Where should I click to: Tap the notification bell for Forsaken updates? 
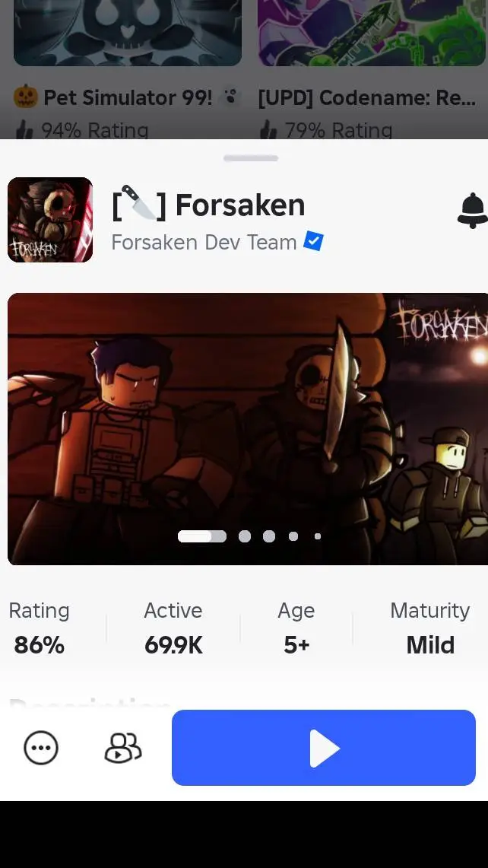click(471, 211)
